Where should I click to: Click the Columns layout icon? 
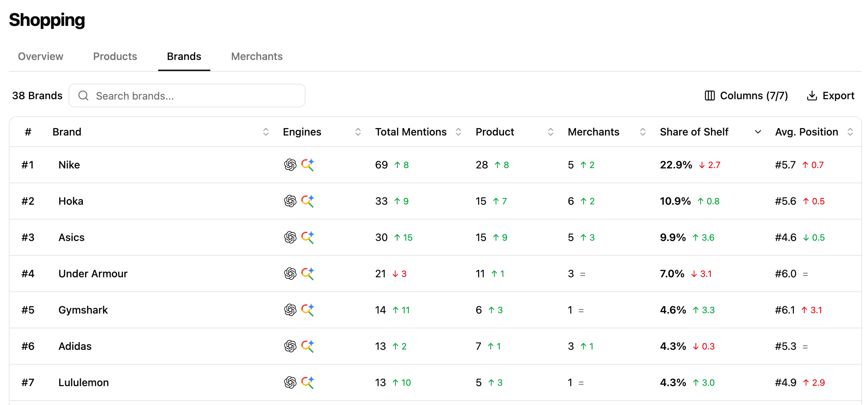pos(710,96)
